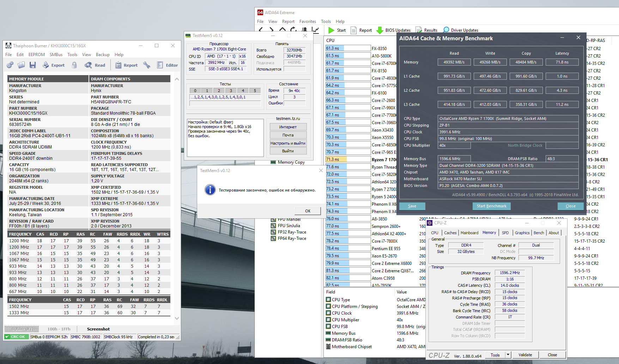Click the FP32 Ray-Trace benchmark icon
The height and width of the screenshot is (364, 619).
point(273,232)
